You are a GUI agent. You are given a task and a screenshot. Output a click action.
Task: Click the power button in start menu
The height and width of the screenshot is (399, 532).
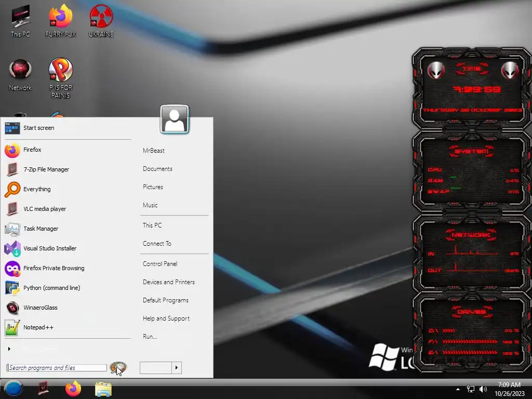click(156, 367)
